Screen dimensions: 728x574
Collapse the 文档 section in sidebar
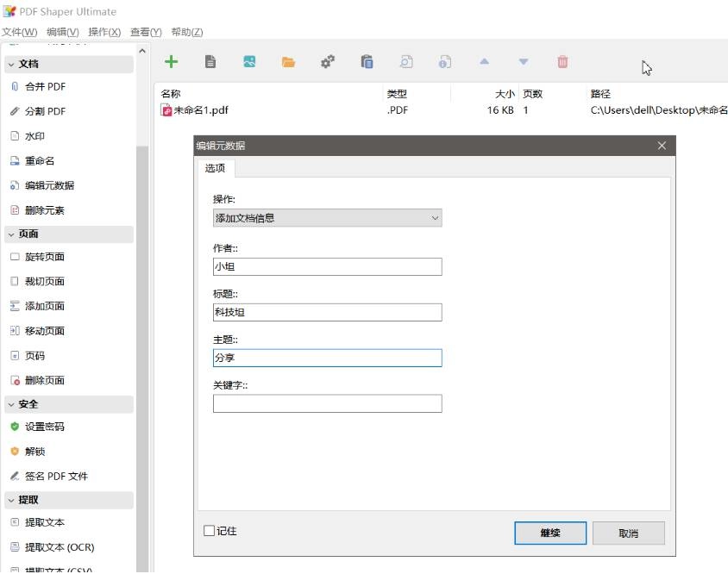[11, 64]
